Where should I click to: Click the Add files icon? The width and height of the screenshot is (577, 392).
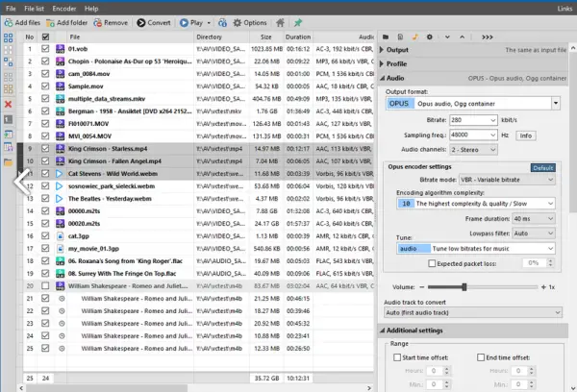click(9, 23)
